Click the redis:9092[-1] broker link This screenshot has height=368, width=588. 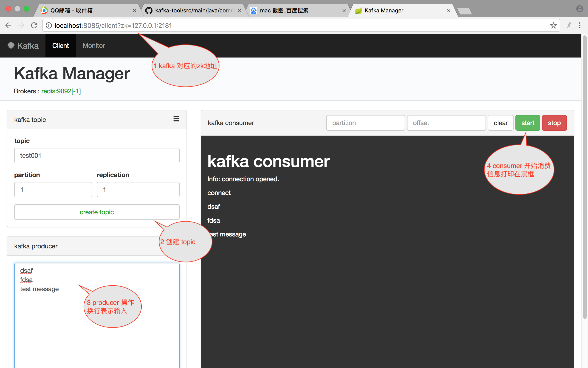[x=61, y=91]
